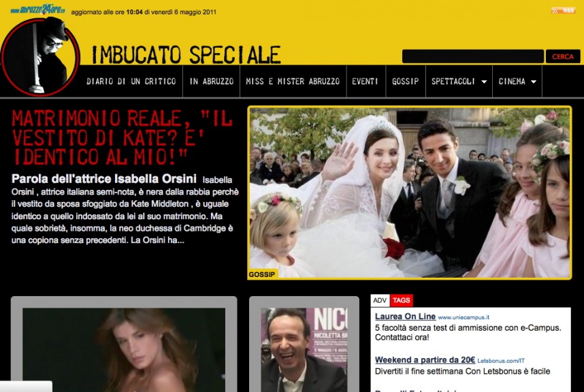Click the Cerca search button
Viewport: 584px width, 392px height.
coord(563,56)
